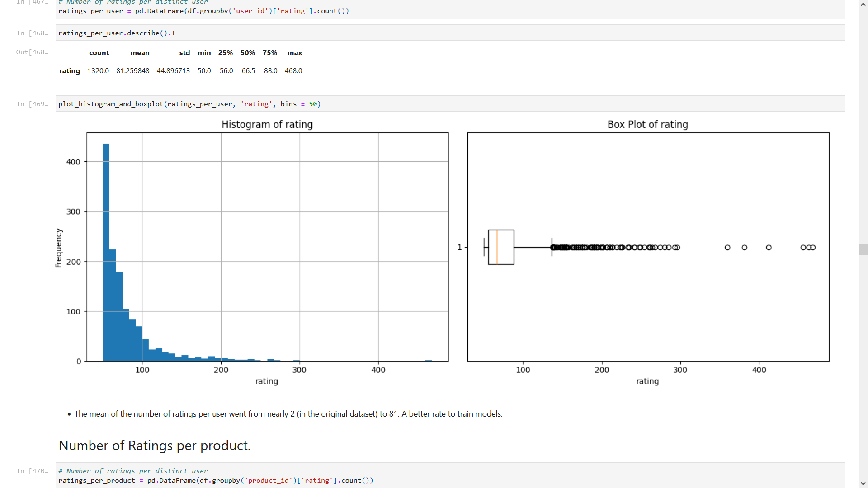
Task: Click the max value 468.0 in the output table
Action: 293,70
